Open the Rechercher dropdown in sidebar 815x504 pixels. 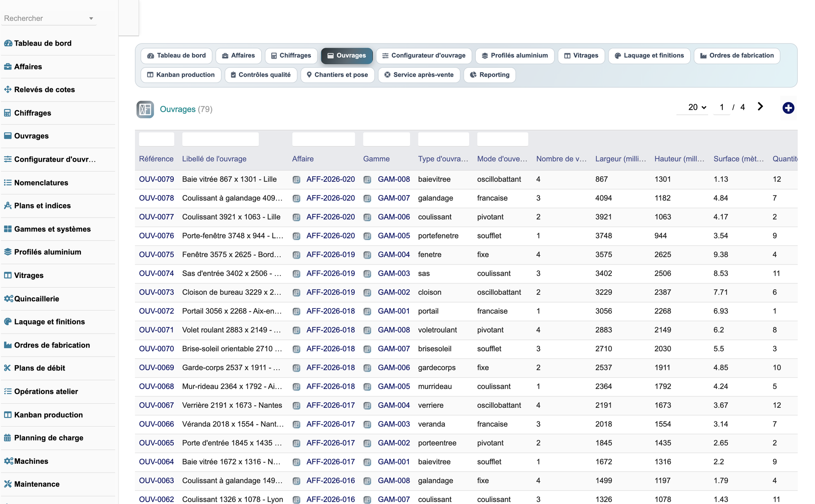pos(49,18)
